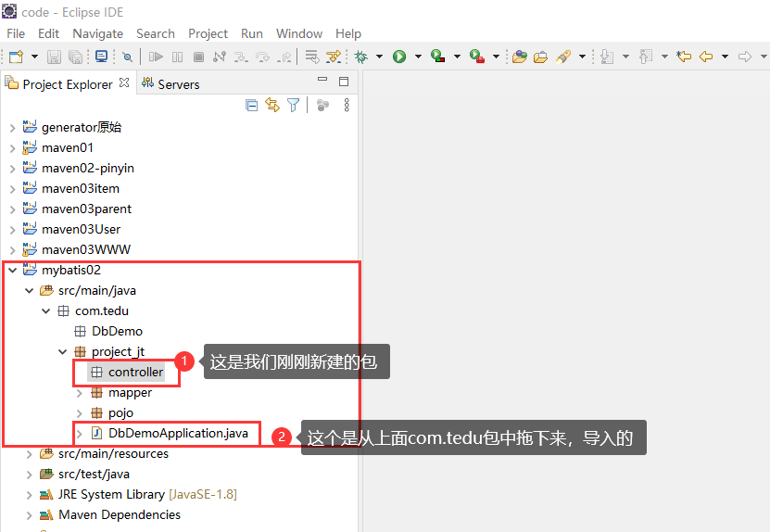Open the Back history dropdown arrow

[x=725, y=57]
